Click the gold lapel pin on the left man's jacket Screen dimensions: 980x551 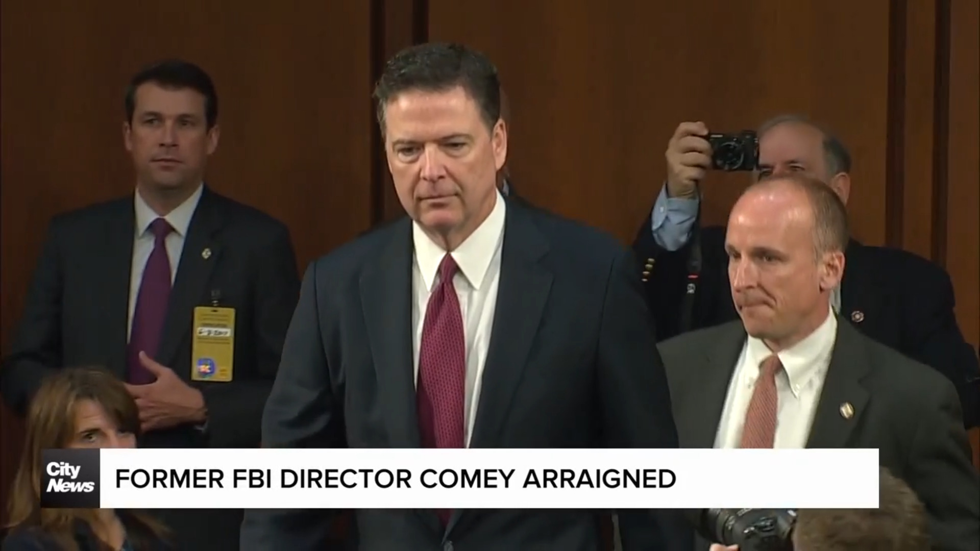[x=206, y=253]
